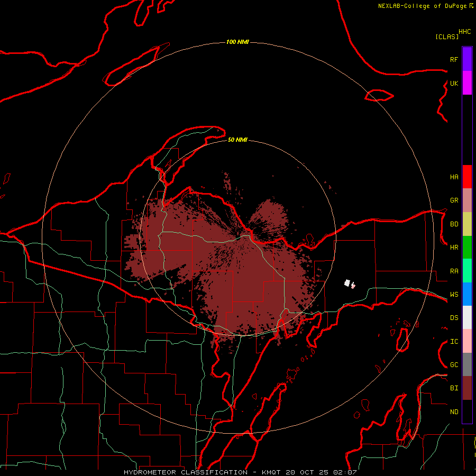The width and height of the screenshot is (476, 476).
Task: Click the GC legend label
Action: 454,365
